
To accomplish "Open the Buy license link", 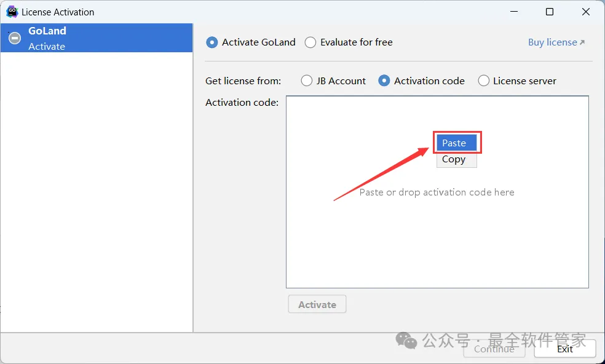I will 556,42.
